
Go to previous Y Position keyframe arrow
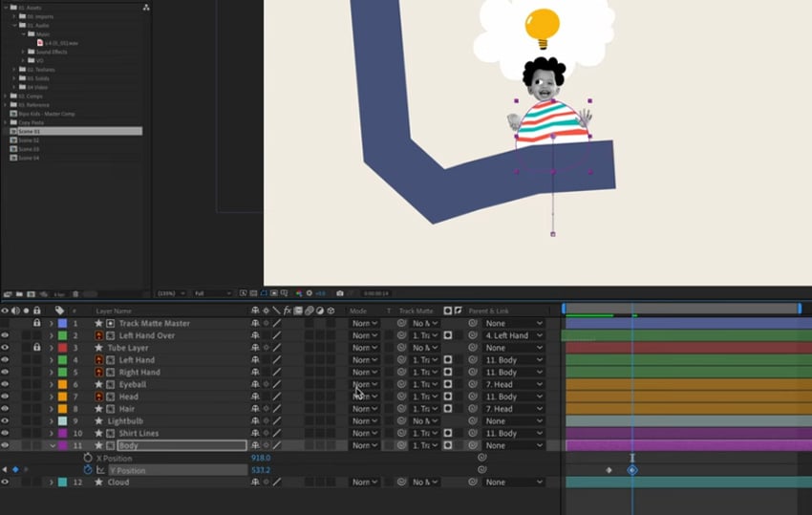(5, 470)
